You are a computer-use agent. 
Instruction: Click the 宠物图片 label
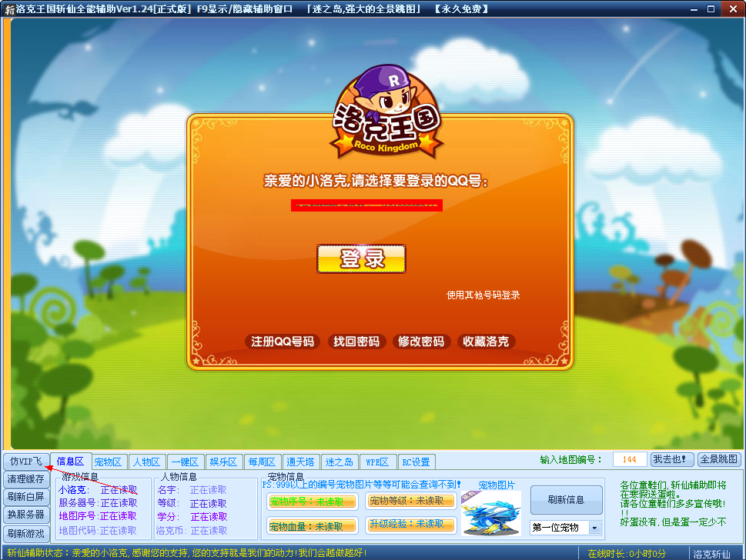[497, 485]
